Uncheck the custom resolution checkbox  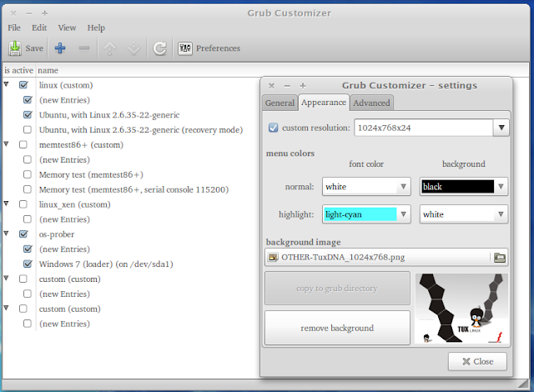(x=274, y=128)
